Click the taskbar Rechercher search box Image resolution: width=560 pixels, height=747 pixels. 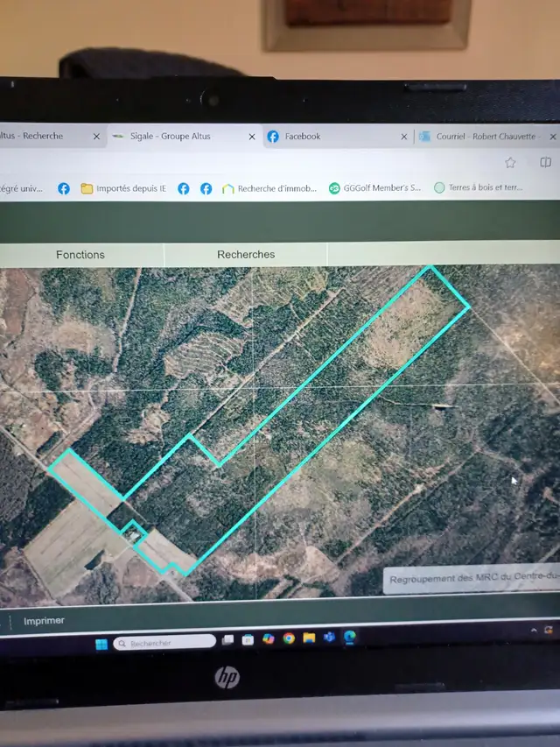click(x=164, y=643)
